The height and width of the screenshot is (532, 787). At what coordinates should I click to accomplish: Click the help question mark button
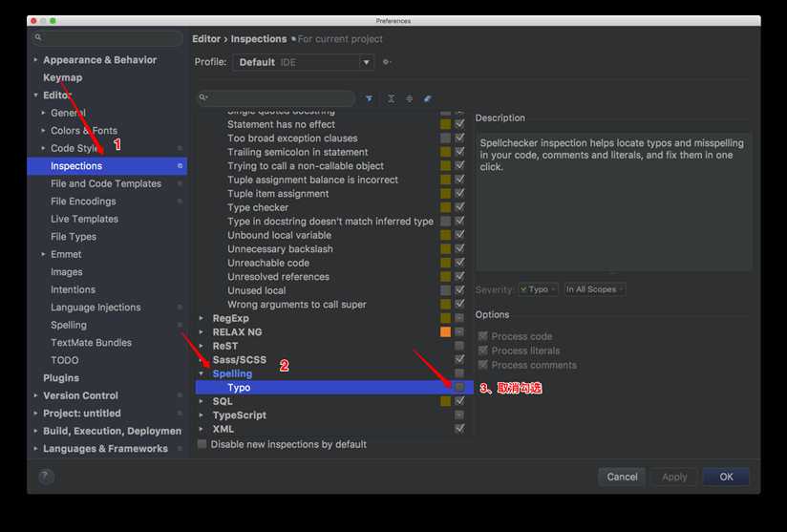coord(46,477)
